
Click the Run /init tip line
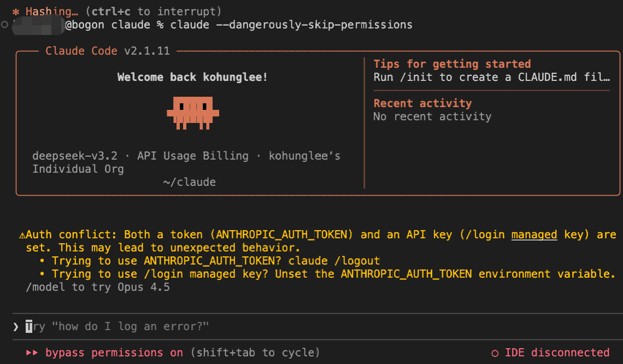[491, 77]
